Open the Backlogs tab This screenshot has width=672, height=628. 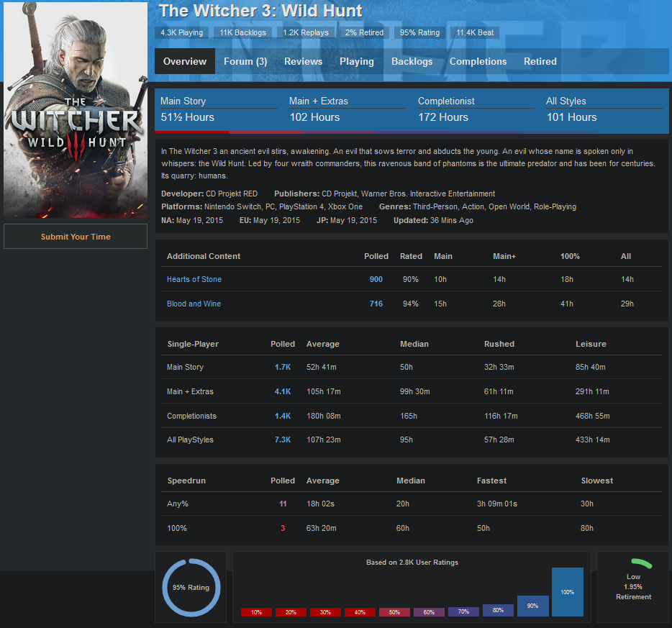[412, 61]
